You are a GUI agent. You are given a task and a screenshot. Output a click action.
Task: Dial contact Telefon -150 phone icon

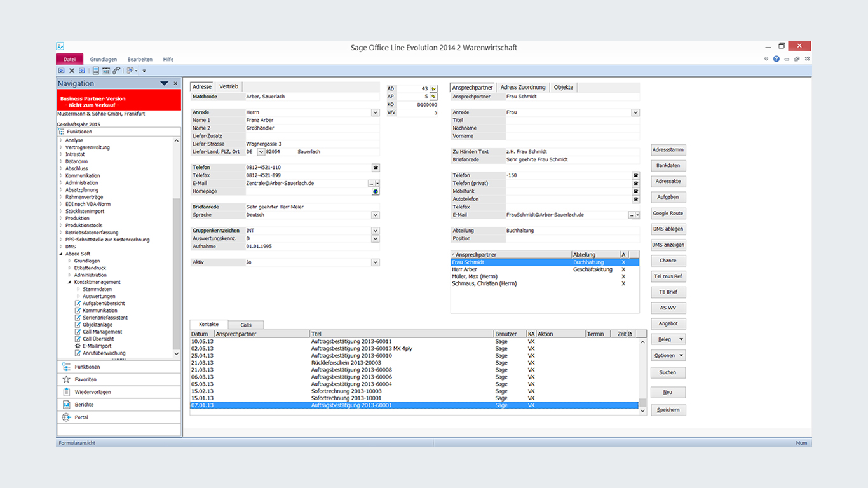pyautogui.click(x=635, y=175)
